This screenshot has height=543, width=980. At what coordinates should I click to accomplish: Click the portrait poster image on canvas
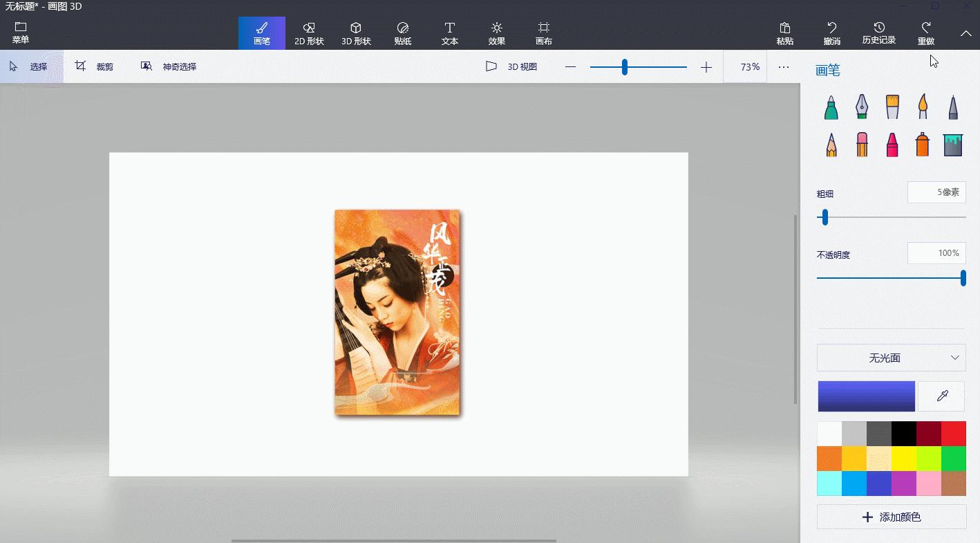397,312
